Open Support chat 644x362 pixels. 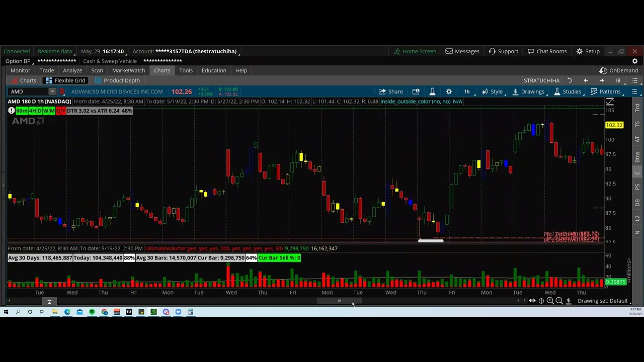pyautogui.click(x=503, y=51)
